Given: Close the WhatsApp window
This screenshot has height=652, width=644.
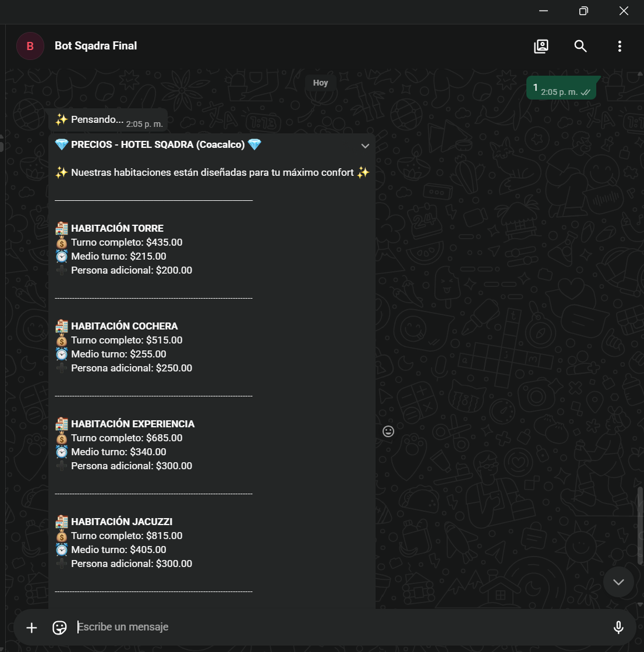Looking at the screenshot, I should [624, 11].
